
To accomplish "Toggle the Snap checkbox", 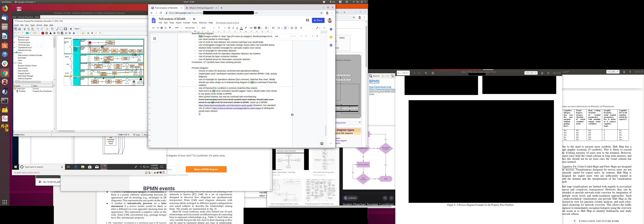I will 134,135.
